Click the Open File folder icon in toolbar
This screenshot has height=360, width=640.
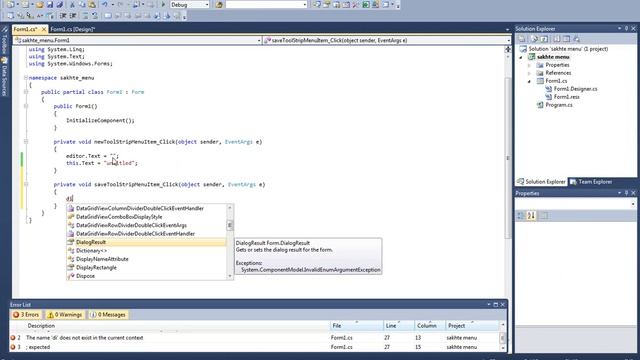tap(40, 5)
